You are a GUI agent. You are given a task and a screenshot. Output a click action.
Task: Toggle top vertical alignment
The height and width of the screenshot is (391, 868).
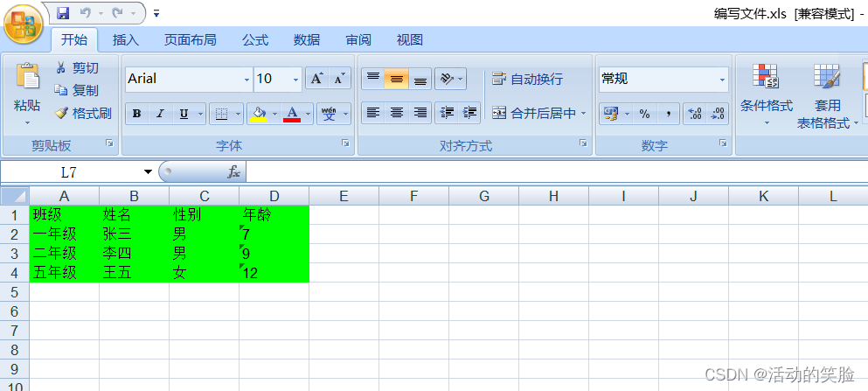tap(373, 79)
